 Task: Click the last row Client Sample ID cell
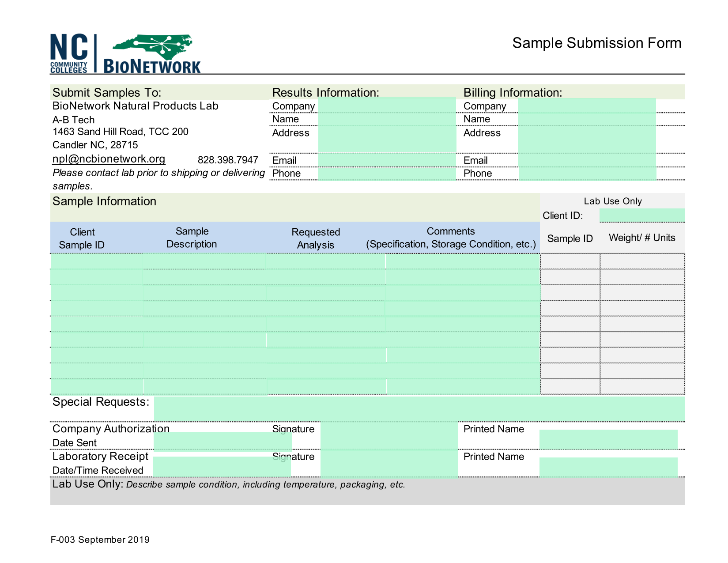(97, 386)
